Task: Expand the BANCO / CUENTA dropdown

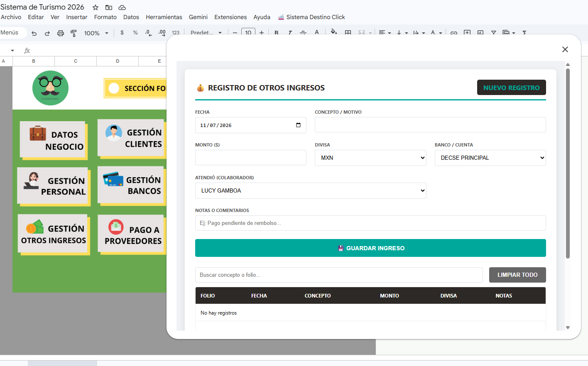Action: (490, 158)
